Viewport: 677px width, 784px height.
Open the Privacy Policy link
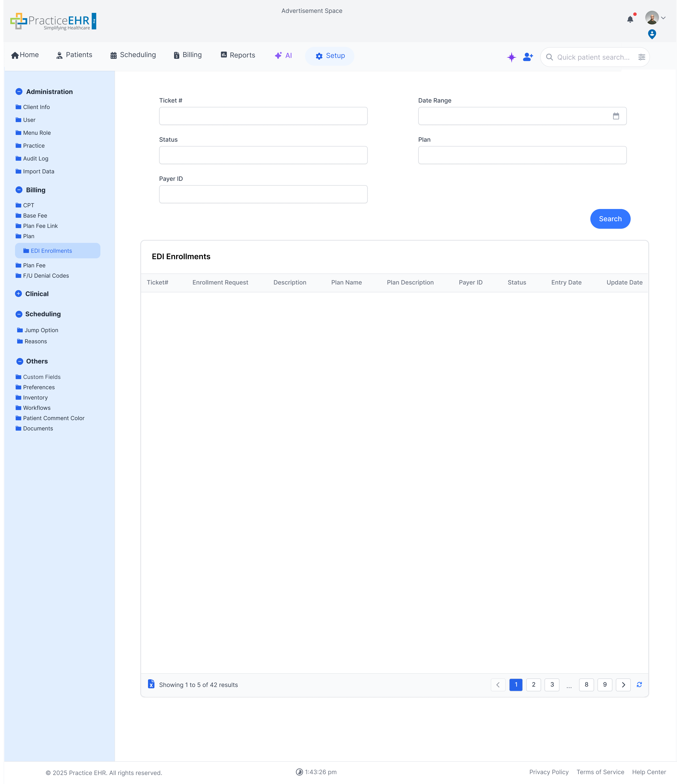coord(549,772)
